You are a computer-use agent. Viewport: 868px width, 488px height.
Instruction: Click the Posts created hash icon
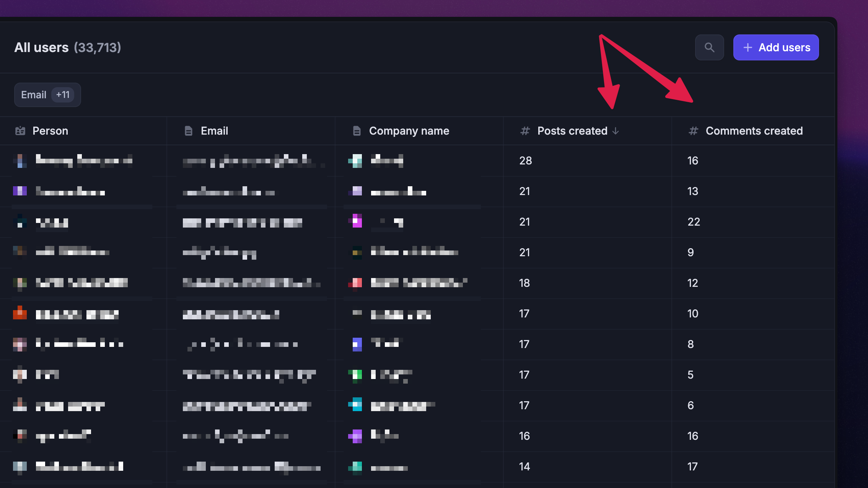click(525, 131)
